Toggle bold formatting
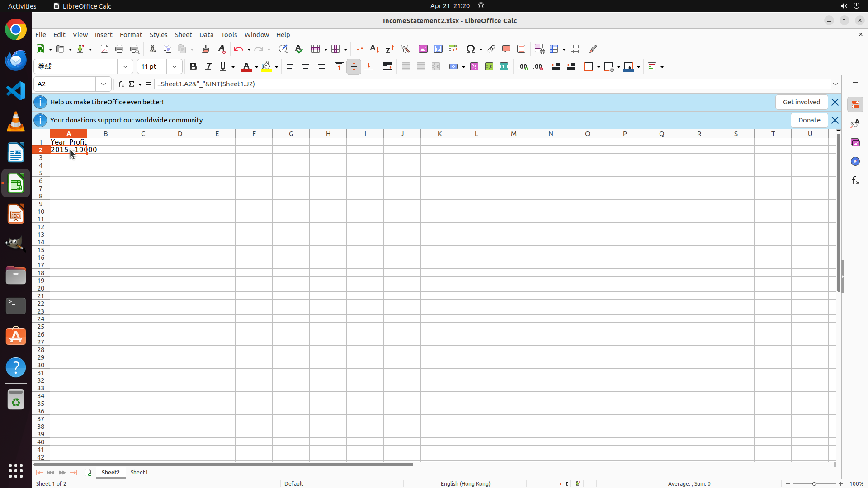Image resolution: width=868 pixels, height=488 pixels. 193,66
